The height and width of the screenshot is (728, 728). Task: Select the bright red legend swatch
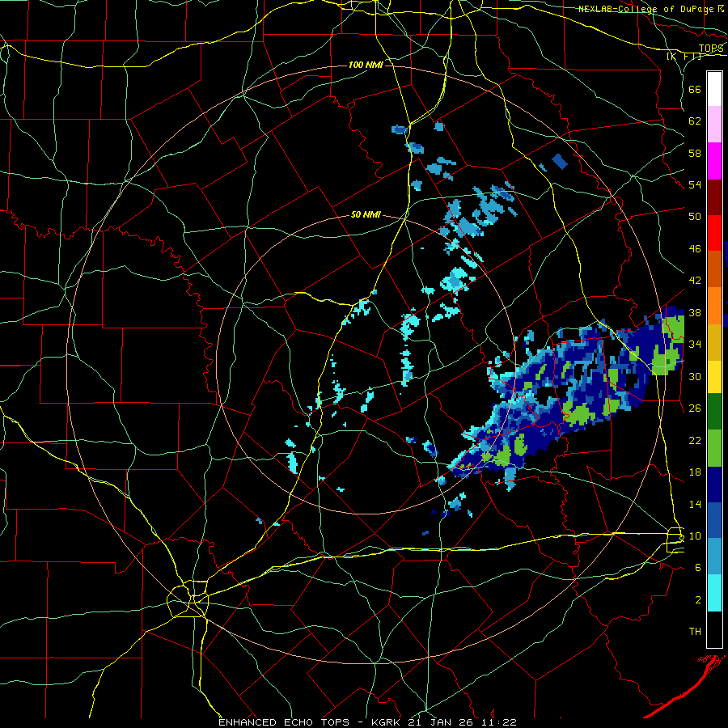click(714, 233)
